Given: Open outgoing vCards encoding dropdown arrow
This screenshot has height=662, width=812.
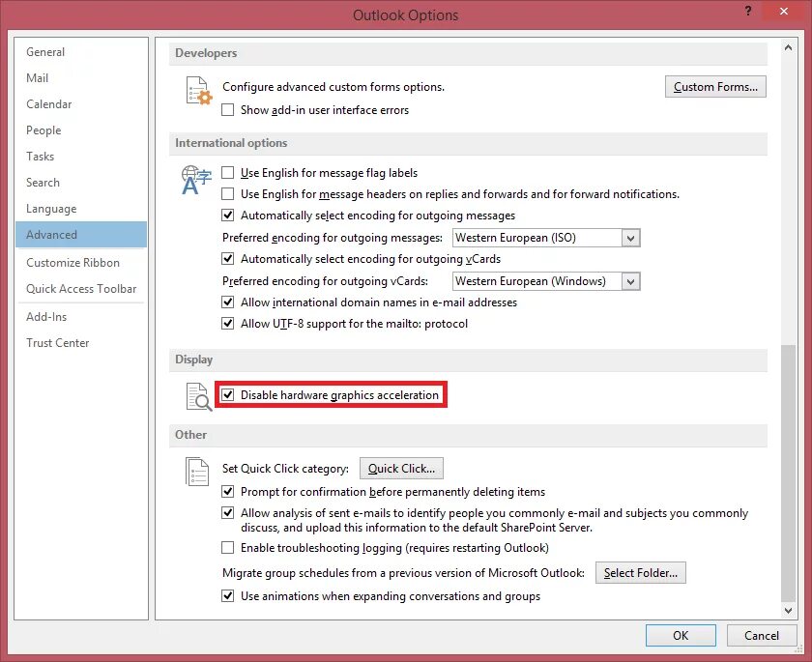Looking at the screenshot, I should [x=630, y=281].
